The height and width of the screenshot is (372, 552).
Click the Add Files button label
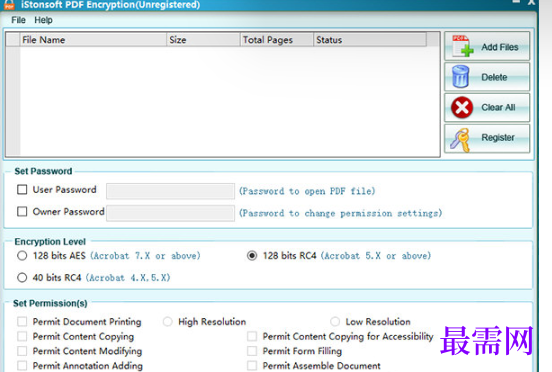500,47
